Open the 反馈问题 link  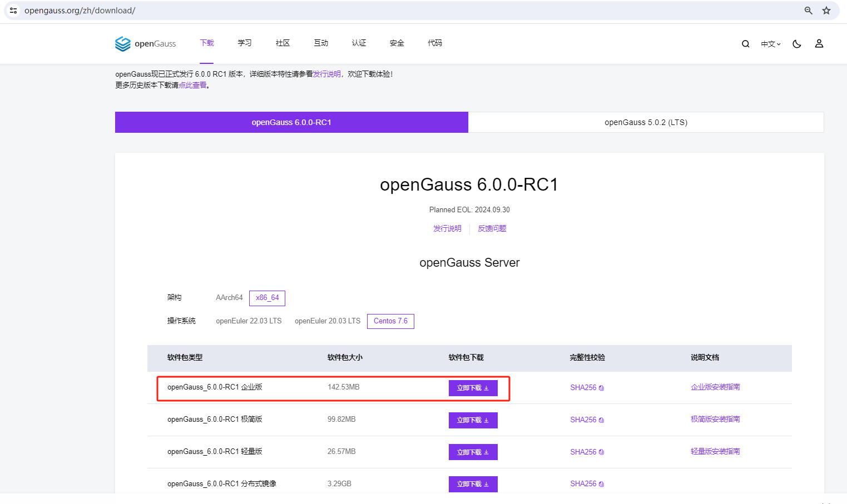492,228
